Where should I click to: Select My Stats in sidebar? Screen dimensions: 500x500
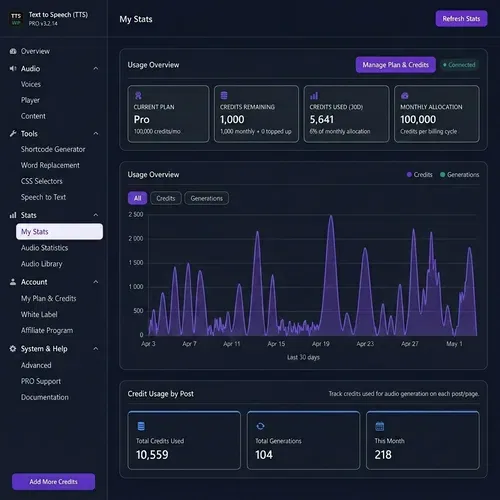point(59,232)
